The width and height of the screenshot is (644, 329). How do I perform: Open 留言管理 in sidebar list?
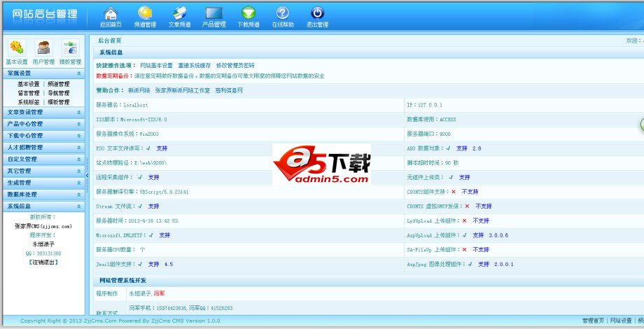click(28, 93)
